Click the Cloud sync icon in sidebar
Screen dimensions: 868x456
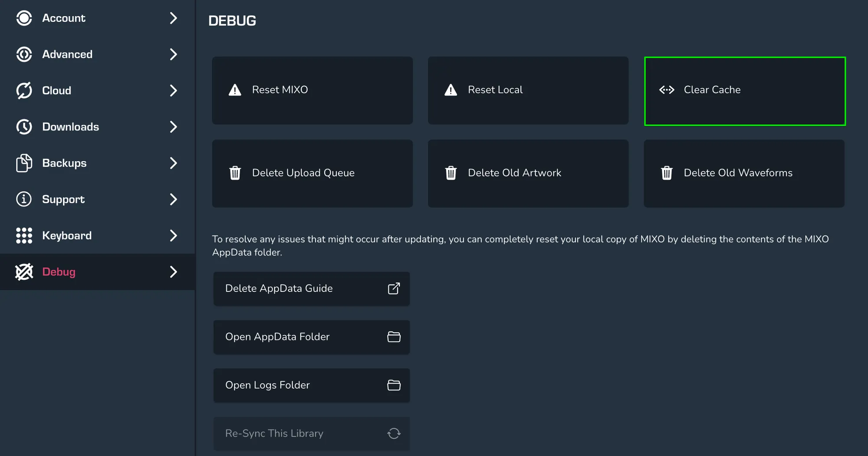(24, 90)
